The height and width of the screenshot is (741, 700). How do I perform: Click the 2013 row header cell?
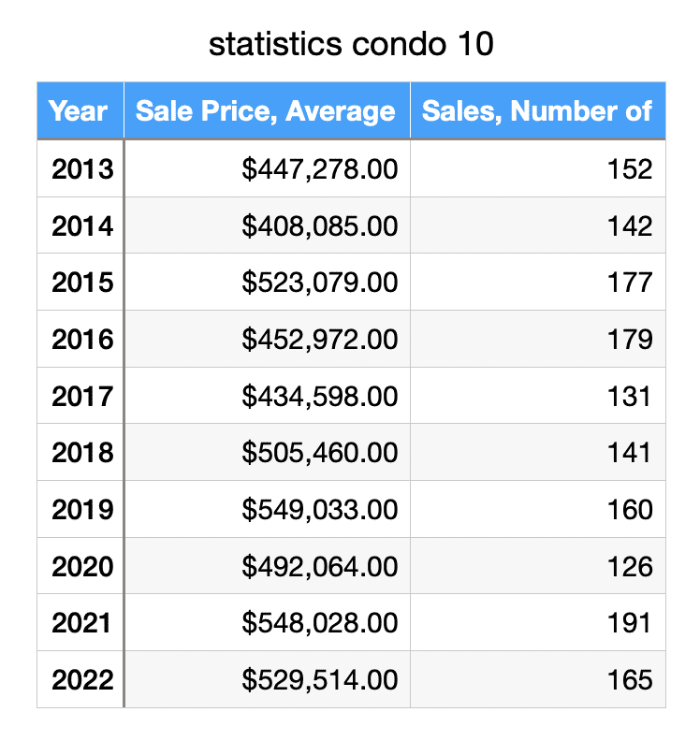(81, 169)
